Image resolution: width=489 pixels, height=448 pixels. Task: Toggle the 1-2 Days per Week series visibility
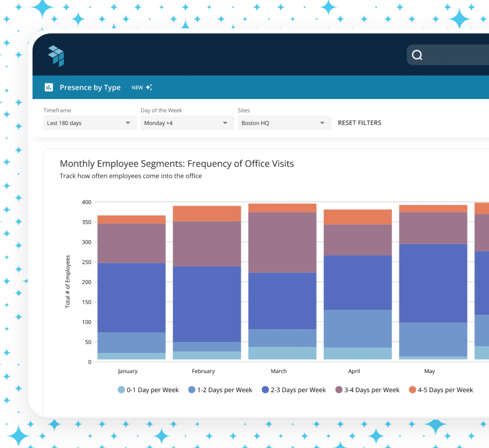tap(192, 390)
